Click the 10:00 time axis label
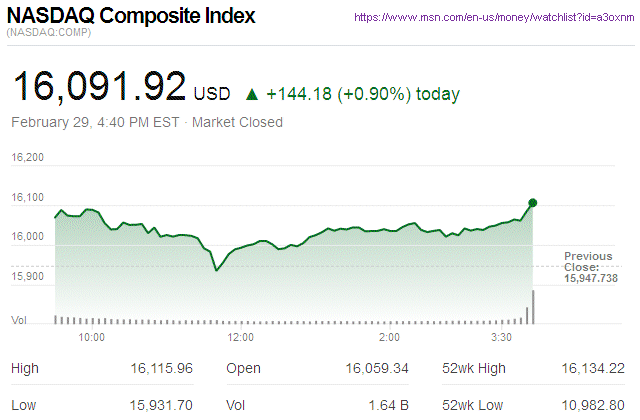The image size is (640, 420). (x=92, y=338)
